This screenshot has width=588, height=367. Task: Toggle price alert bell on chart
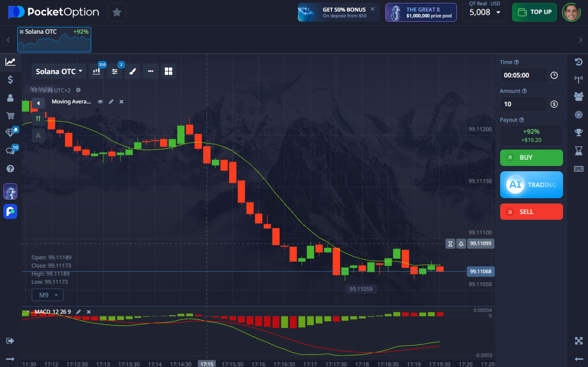click(x=461, y=244)
